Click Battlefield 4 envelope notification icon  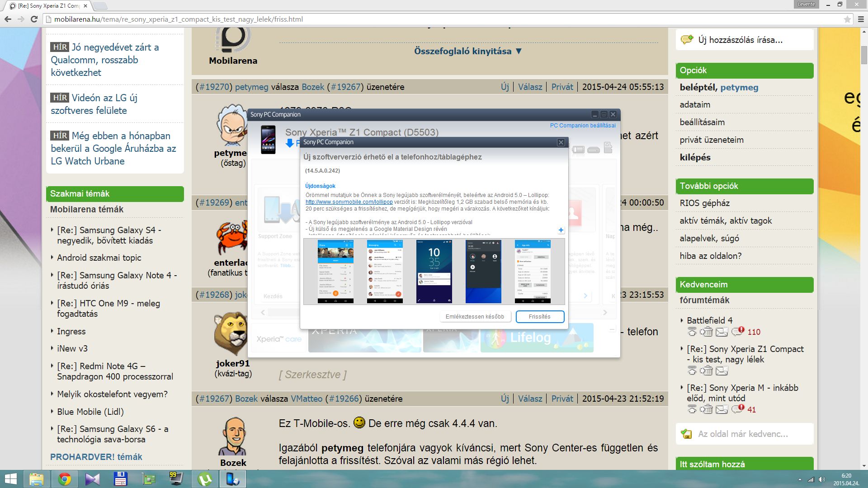pyautogui.click(x=722, y=332)
